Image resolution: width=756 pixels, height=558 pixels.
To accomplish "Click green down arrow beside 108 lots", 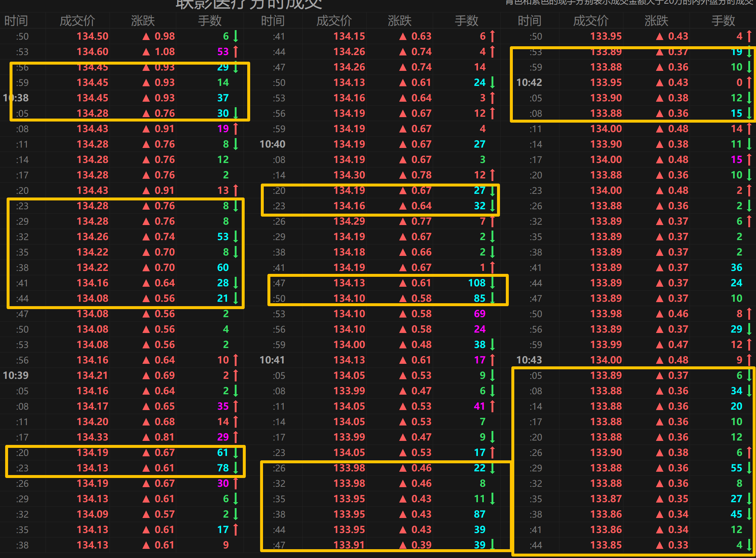I will pyautogui.click(x=493, y=283).
